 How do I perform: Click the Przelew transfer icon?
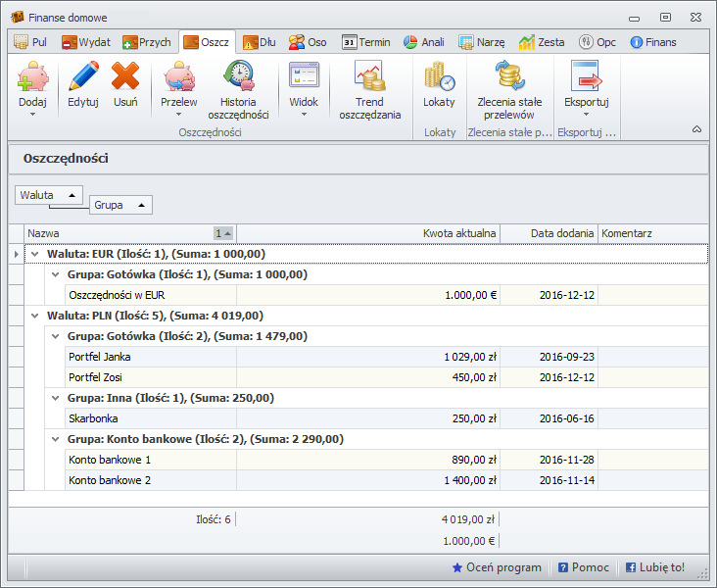[x=179, y=76]
